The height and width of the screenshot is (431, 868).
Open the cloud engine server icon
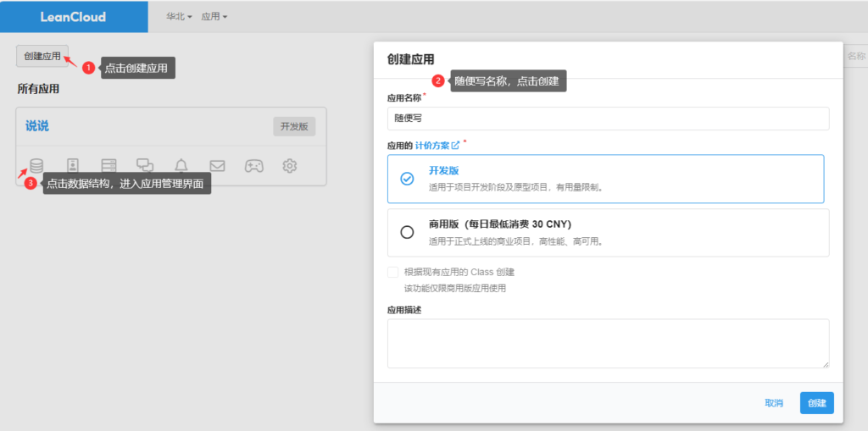[x=108, y=166]
